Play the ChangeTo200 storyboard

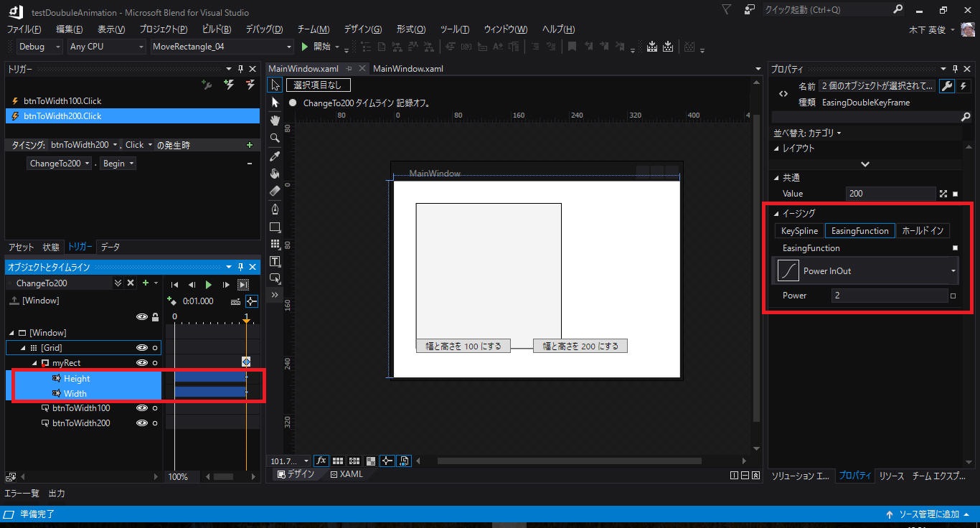209,285
